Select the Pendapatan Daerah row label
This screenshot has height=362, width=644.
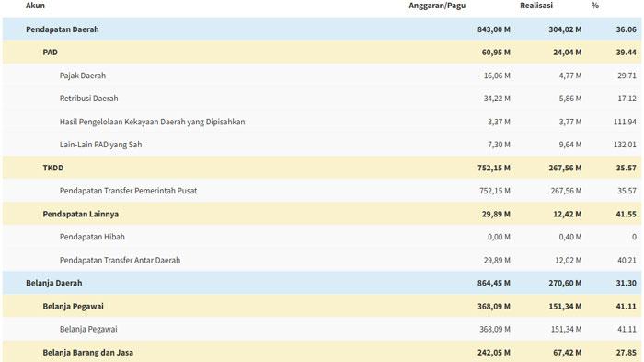(x=63, y=29)
